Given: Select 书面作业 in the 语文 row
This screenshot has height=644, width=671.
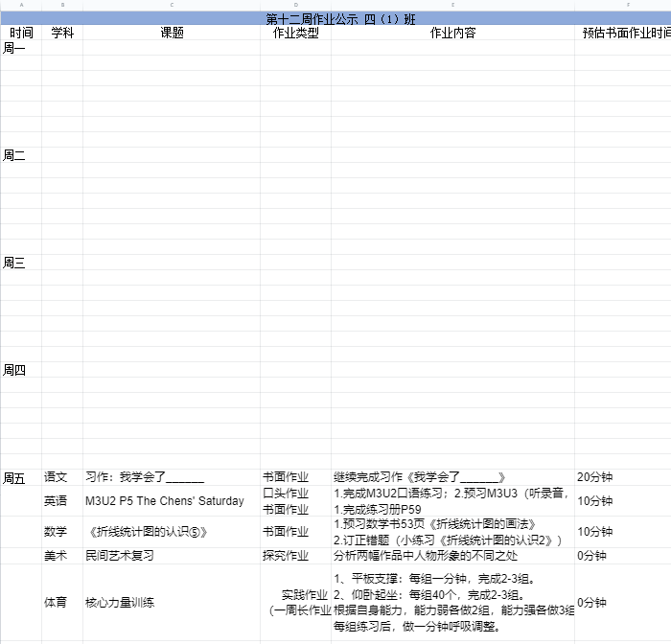Looking at the screenshot, I should [295, 477].
